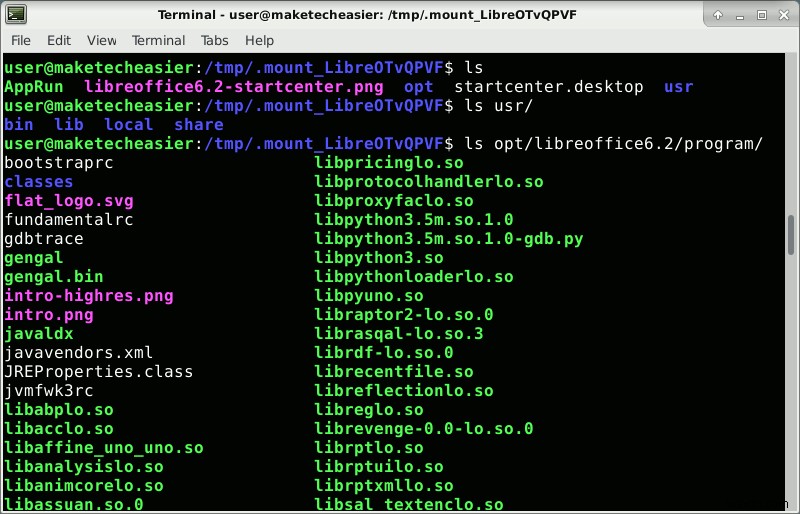800x514 pixels.
Task: Minimize the Terminal window
Action: pyautogui.click(x=740, y=16)
